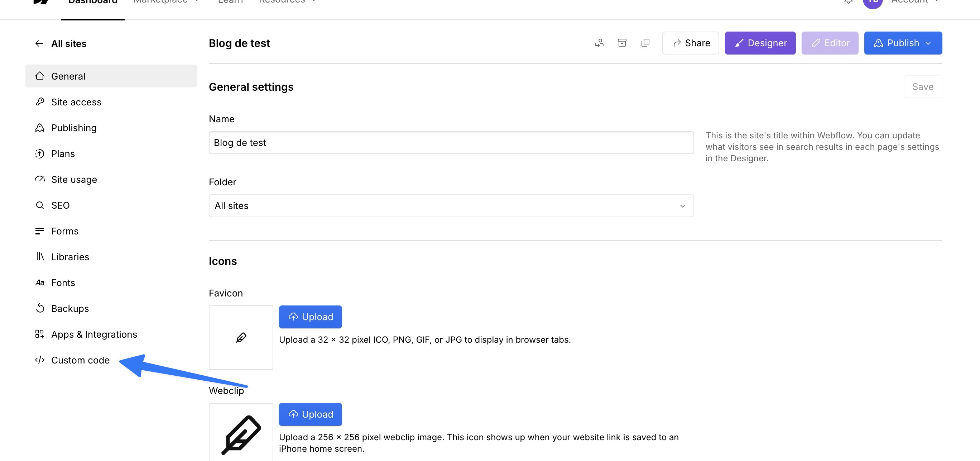Open the SEO settings tab
The height and width of the screenshot is (461, 980).
[60, 205]
